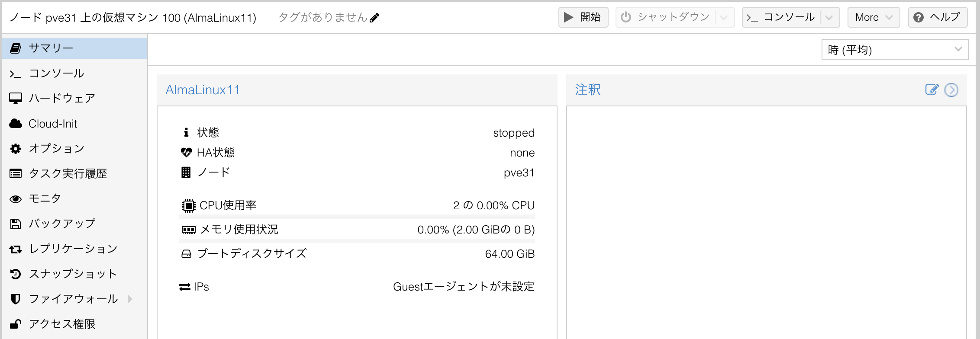Collapse the 注釈 panel with arrow icon

pos(951,90)
